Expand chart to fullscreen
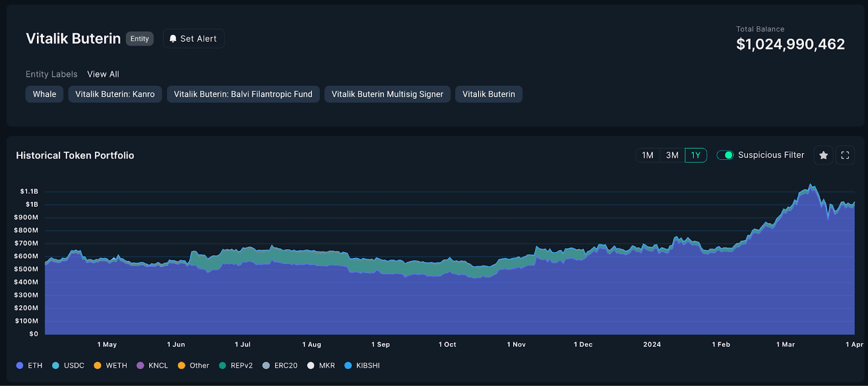 [845, 155]
